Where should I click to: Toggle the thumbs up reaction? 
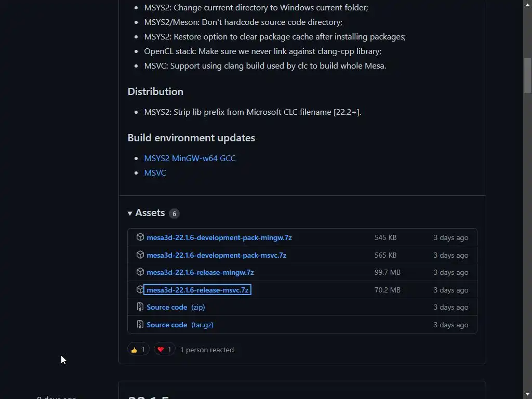[x=138, y=350]
